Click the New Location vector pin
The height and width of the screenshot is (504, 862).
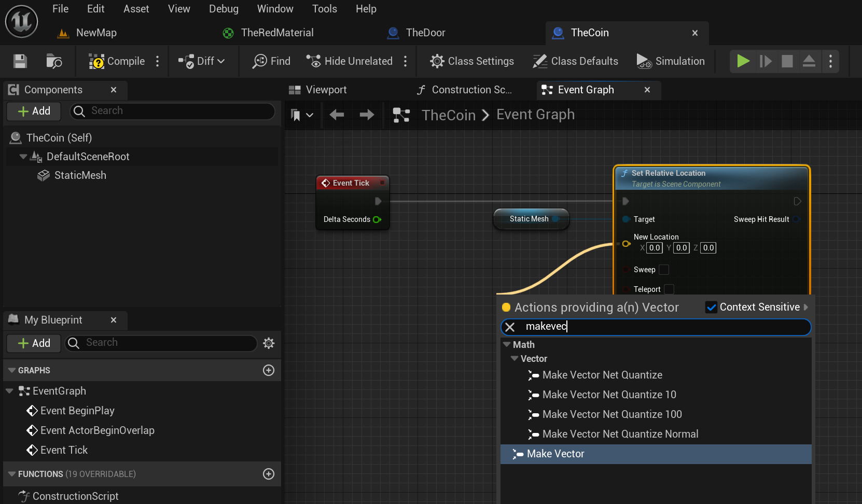[626, 244]
